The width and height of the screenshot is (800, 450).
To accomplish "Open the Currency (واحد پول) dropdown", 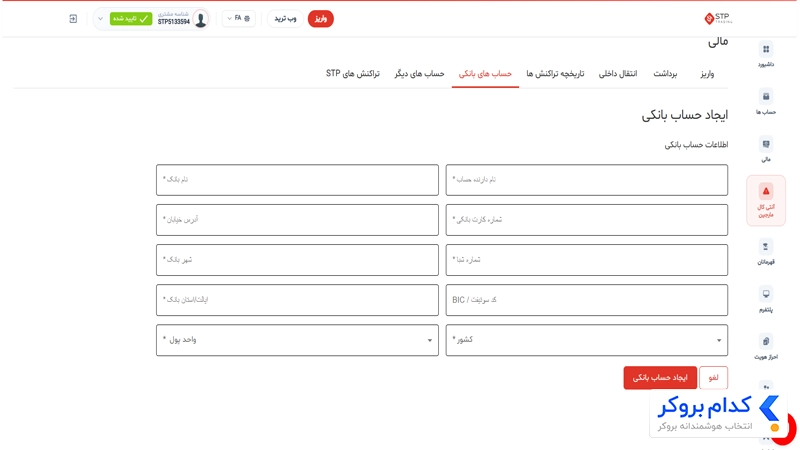I will 297,340.
